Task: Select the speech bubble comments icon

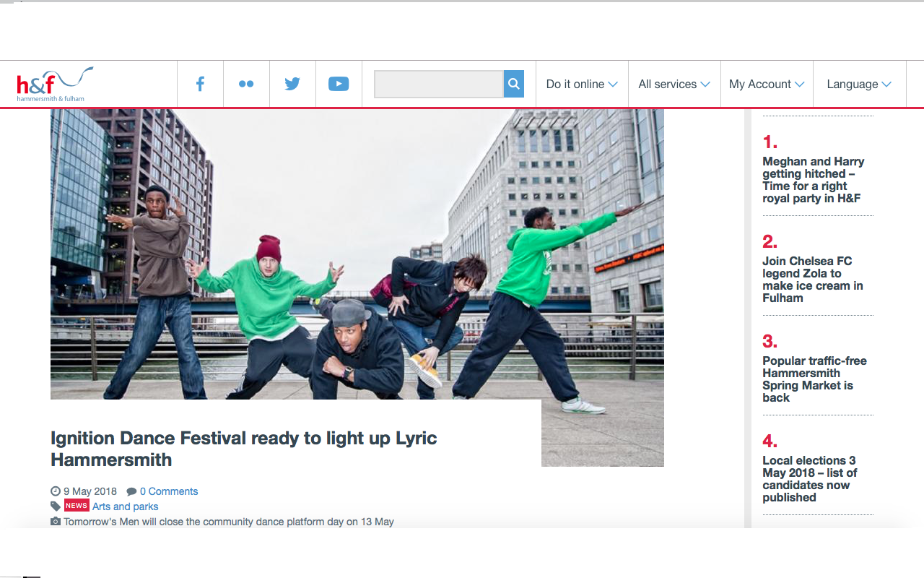Action: coord(131,491)
